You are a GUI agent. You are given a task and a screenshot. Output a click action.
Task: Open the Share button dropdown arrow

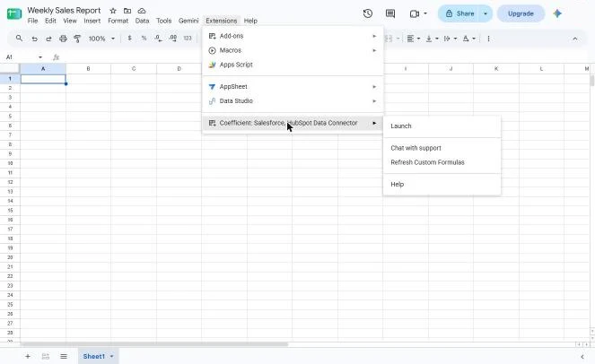486,13
